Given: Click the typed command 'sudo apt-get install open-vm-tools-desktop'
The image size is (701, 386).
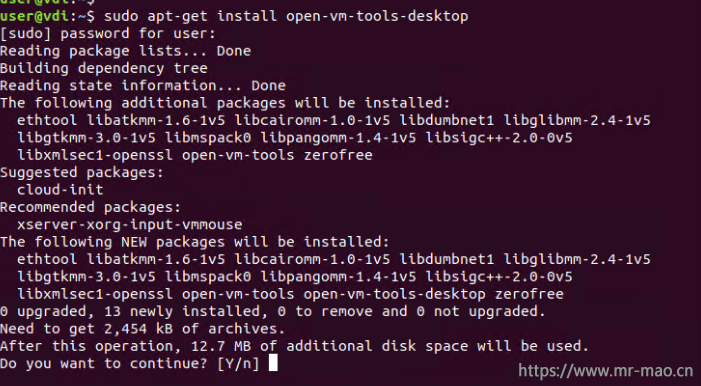Looking at the screenshot, I should tap(286, 16).
